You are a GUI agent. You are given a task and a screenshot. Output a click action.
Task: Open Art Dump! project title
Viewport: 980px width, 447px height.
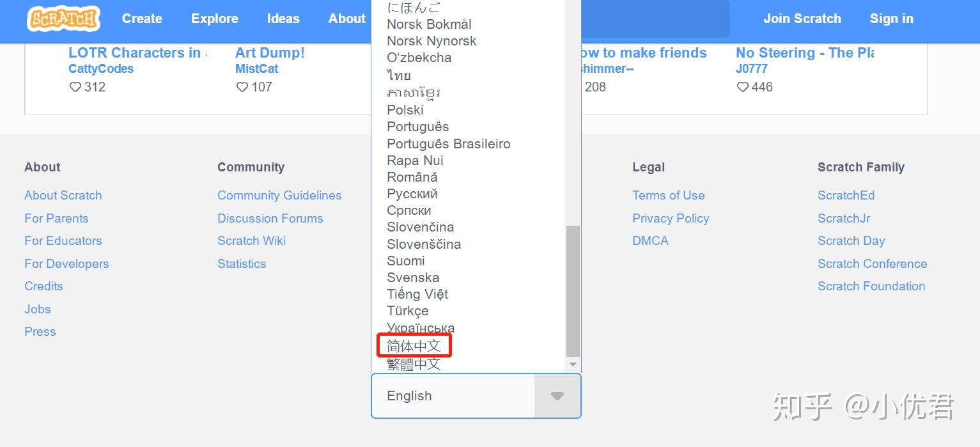[x=270, y=53]
